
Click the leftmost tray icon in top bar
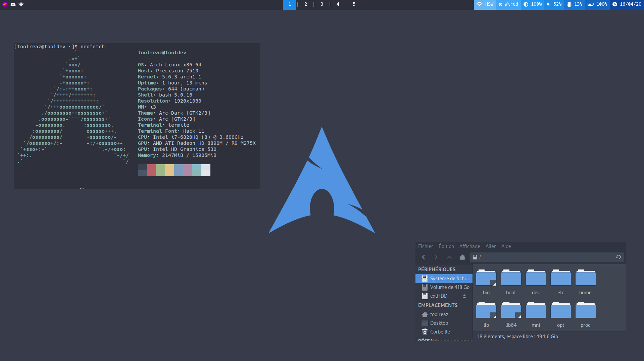point(5,4)
